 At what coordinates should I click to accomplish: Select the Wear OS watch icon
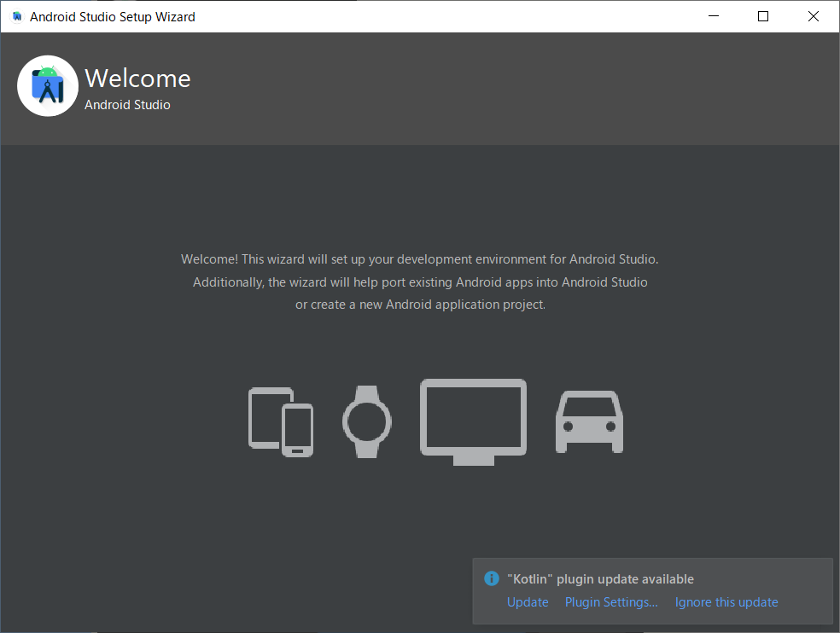click(366, 421)
